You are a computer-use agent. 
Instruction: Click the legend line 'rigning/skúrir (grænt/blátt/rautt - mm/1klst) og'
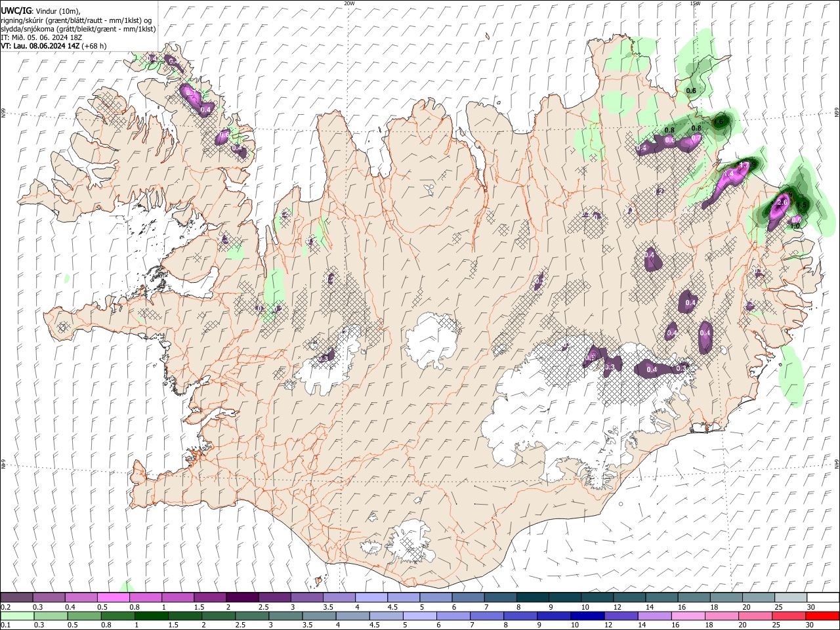coord(77,20)
